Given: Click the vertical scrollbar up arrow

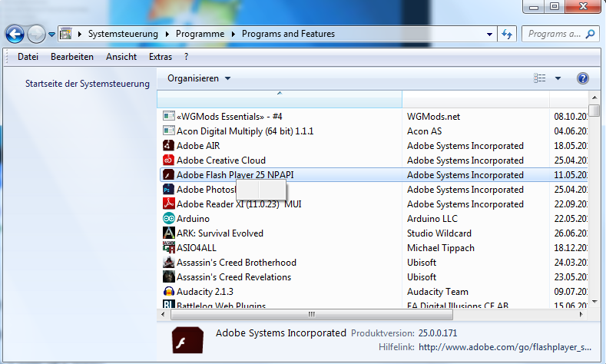Looking at the screenshot, I should pyautogui.click(x=594, y=98).
